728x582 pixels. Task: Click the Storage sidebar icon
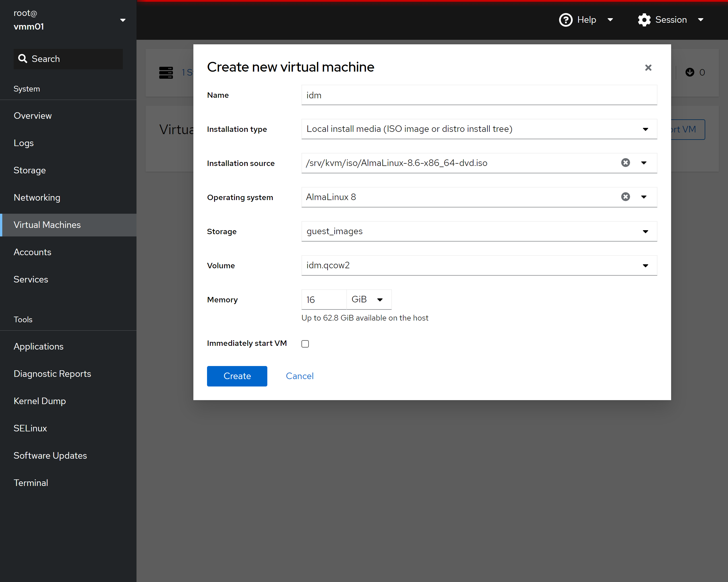coord(30,171)
